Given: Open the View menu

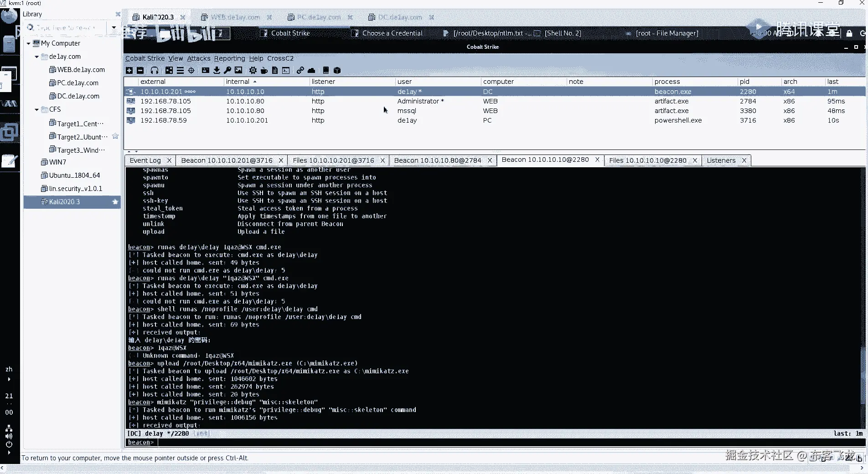Looking at the screenshot, I should tap(176, 58).
